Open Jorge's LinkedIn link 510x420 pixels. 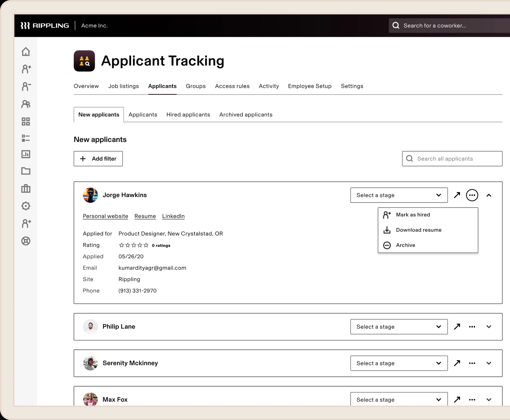[173, 216]
